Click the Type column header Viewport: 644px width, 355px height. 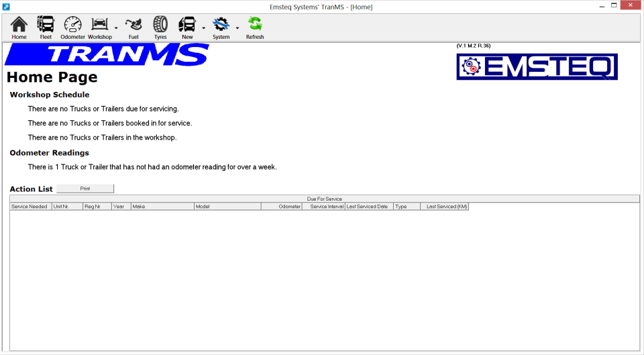pyautogui.click(x=407, y=206)
